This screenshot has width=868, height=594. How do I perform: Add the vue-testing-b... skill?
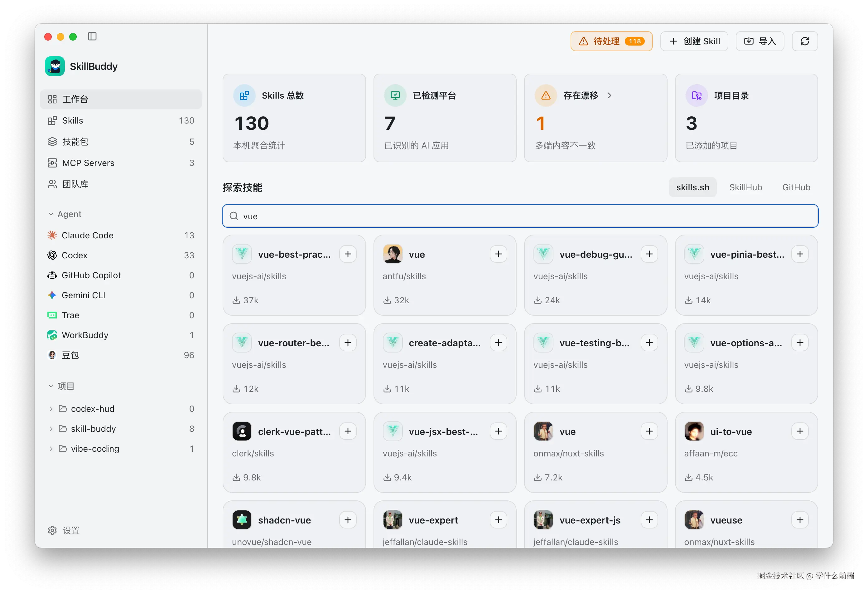pyautogui.click(x=649, y=343)
